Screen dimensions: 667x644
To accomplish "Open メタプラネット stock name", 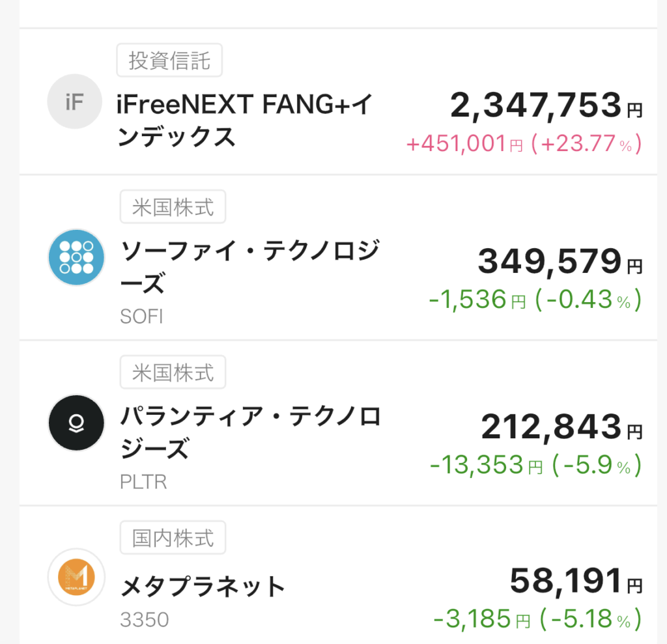I will click(x=203, y=587).
